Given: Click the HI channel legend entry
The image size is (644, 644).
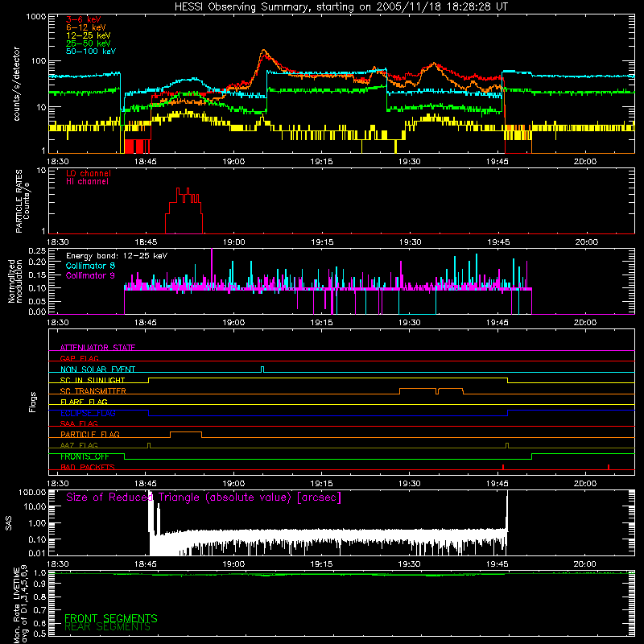Looking at the screenshot, I should coord(87,182).
